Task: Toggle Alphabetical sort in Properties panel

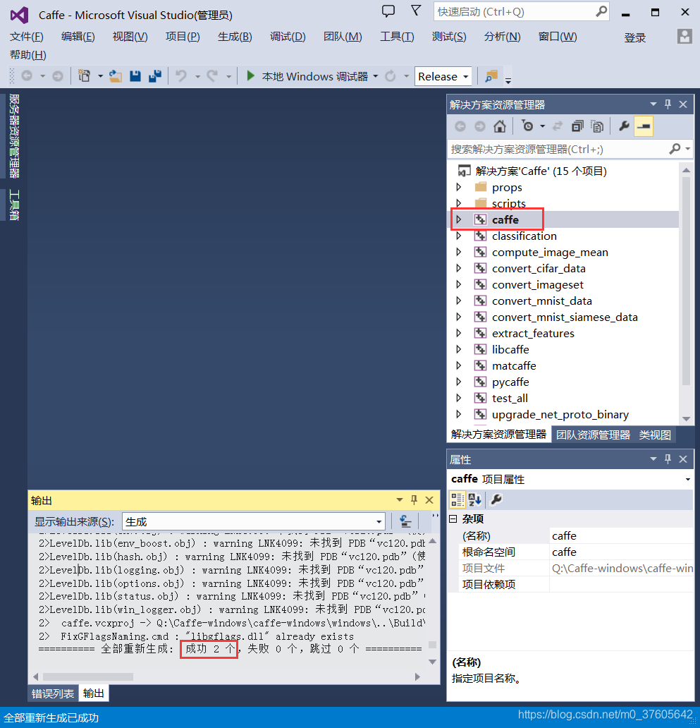Action: 475,499
